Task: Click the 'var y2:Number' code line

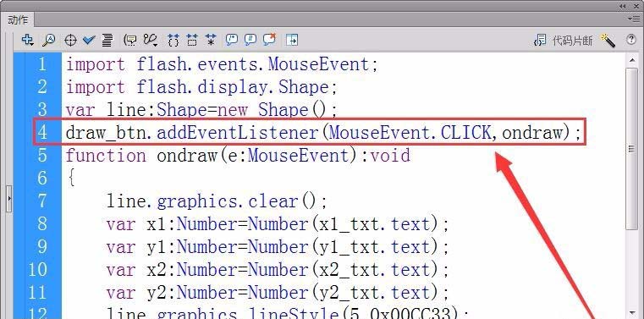Action: coord(278,293)
